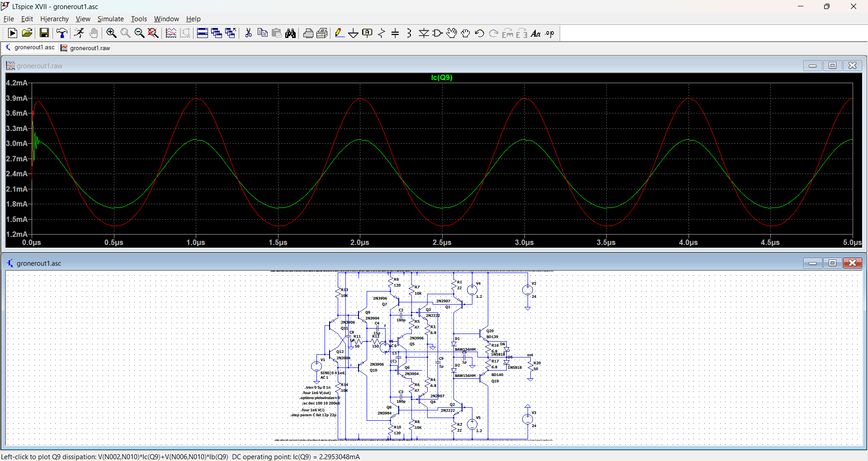The width and height of the screenshot is (868, 461).
Task: Click the Cut scissors icon
Action: pos(248,33)
